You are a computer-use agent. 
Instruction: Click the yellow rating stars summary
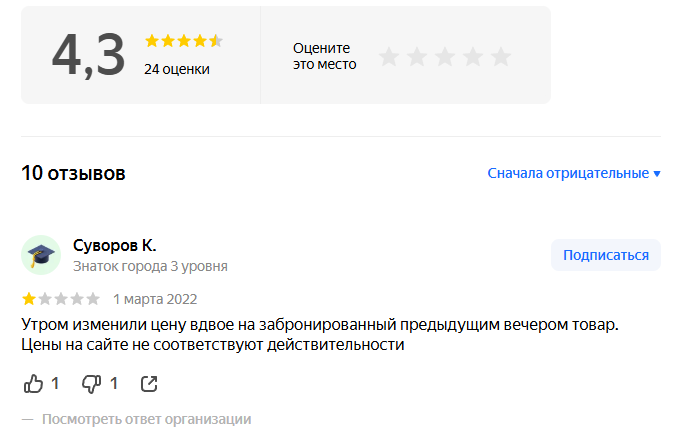183,41
